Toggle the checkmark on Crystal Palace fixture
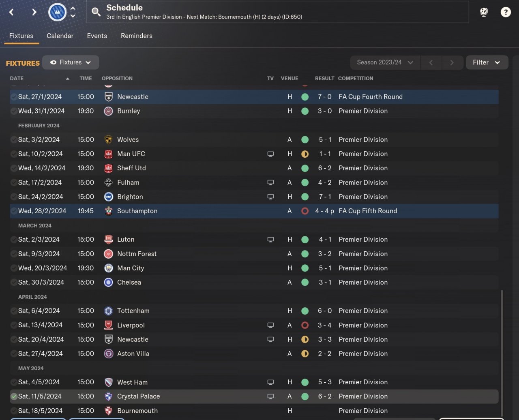Viewport: 519px width, 420px height. [x=14, y=396]
